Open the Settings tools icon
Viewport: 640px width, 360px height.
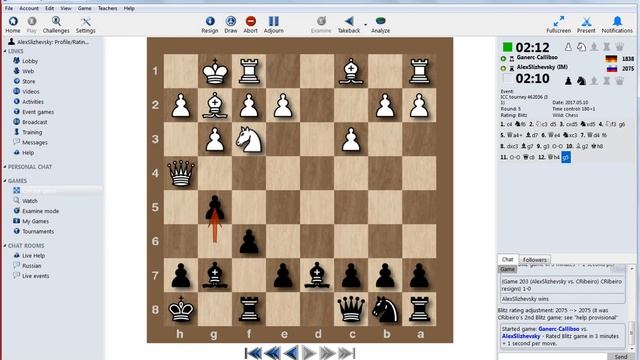coord(85,25)
